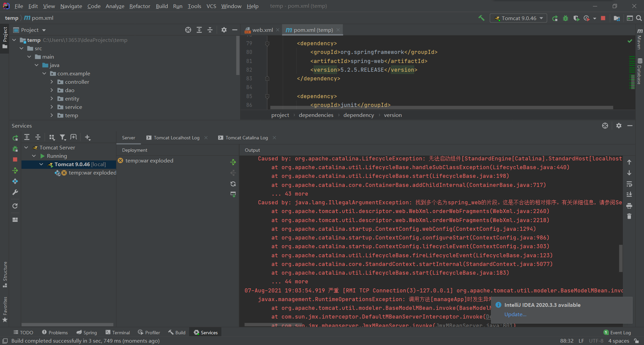Click the Debug bug icon in top toolbar
The height and width of the screenshot is (345, 644).
pyautogui.click(x=566, y=18)
